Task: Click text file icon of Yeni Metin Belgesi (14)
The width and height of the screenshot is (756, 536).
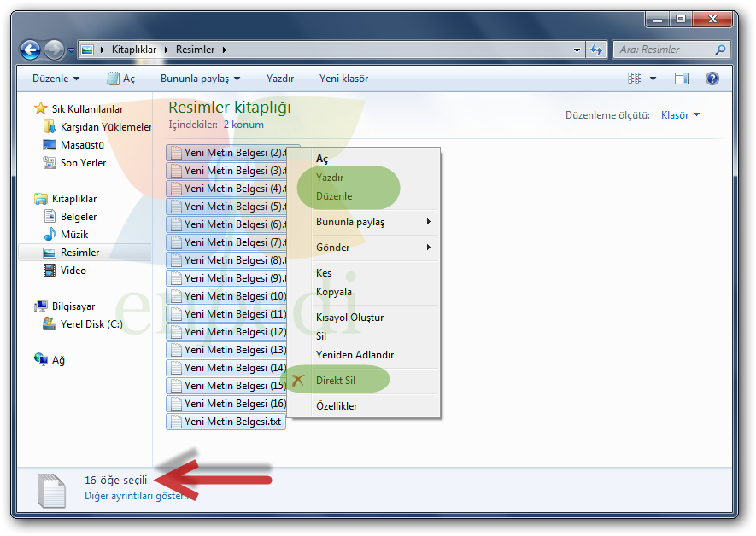Action: 177,368
